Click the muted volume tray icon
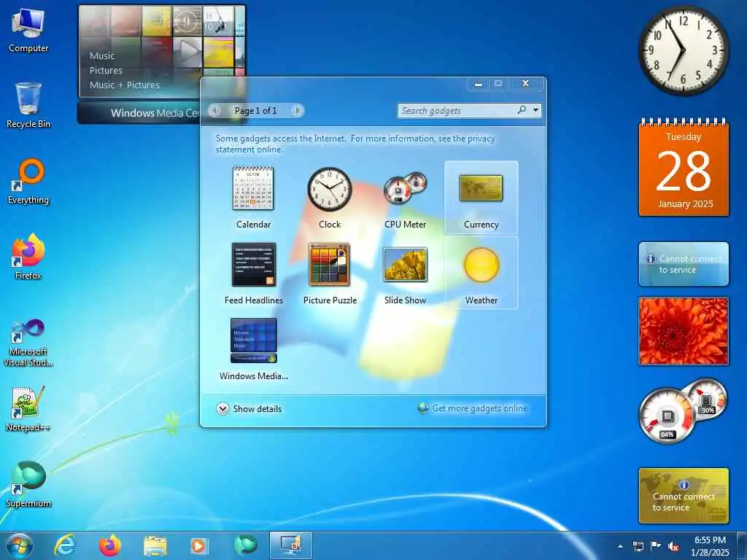 click(x=673, y=546)
